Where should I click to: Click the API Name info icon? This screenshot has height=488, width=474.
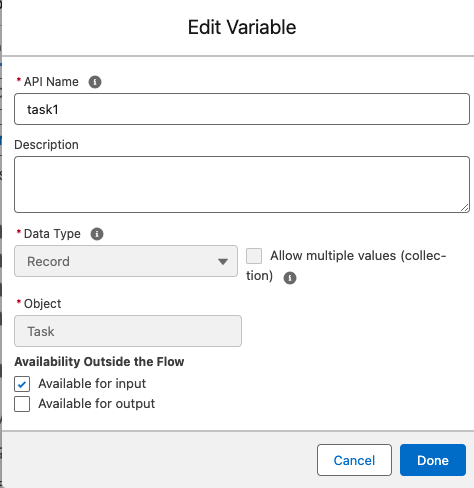pos(95,82)
